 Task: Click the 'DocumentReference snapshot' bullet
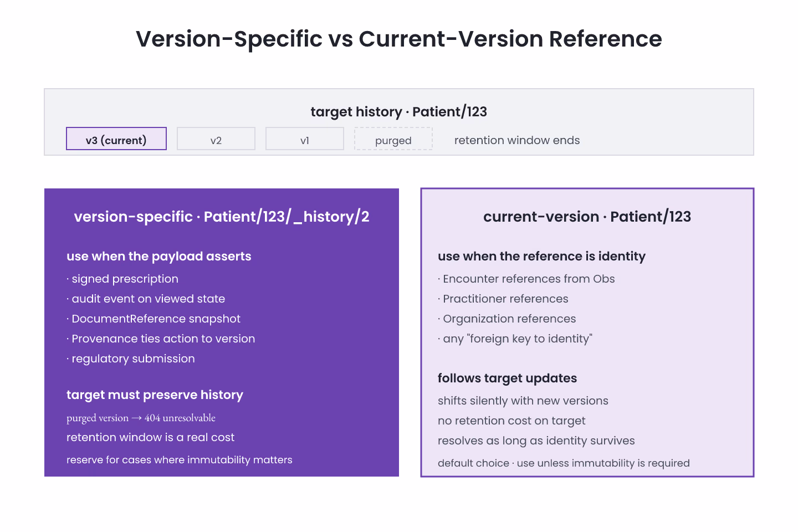click(x=154, y=319)
